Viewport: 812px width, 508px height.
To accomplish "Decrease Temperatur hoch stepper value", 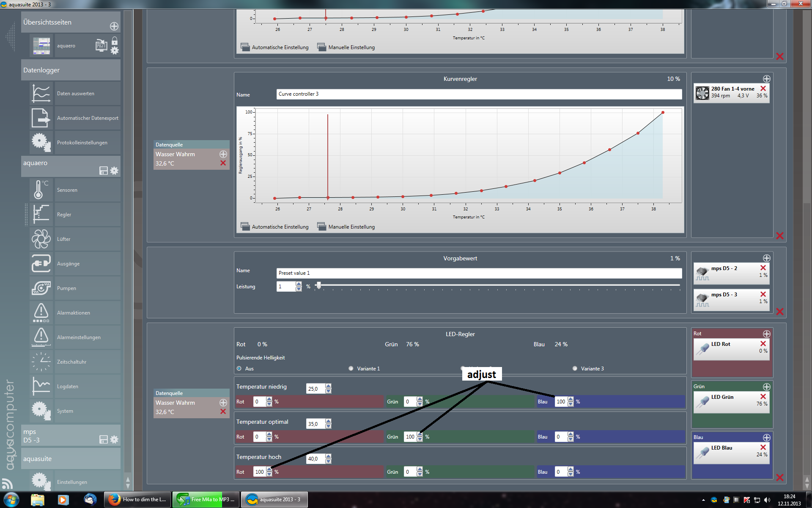I will coord(329,461).
